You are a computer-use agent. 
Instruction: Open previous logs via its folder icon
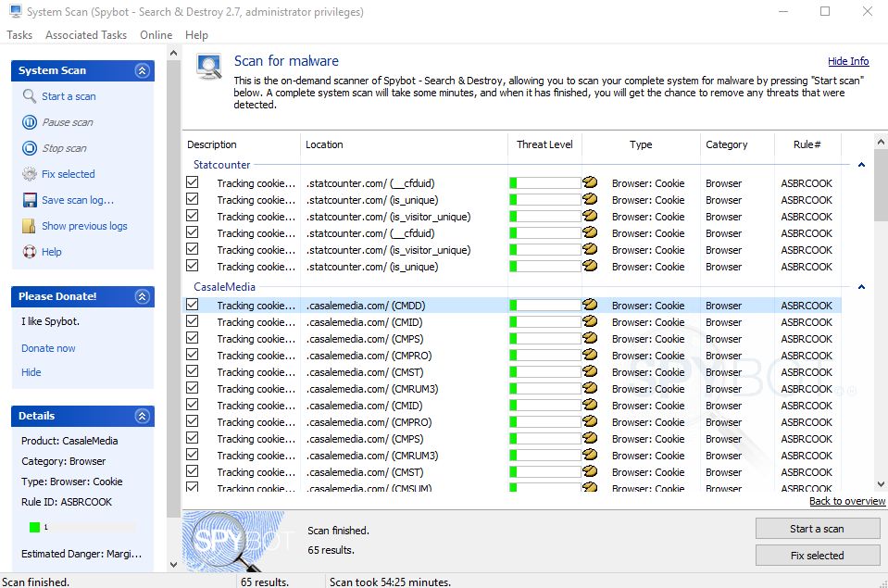click(x=30, y=226)
